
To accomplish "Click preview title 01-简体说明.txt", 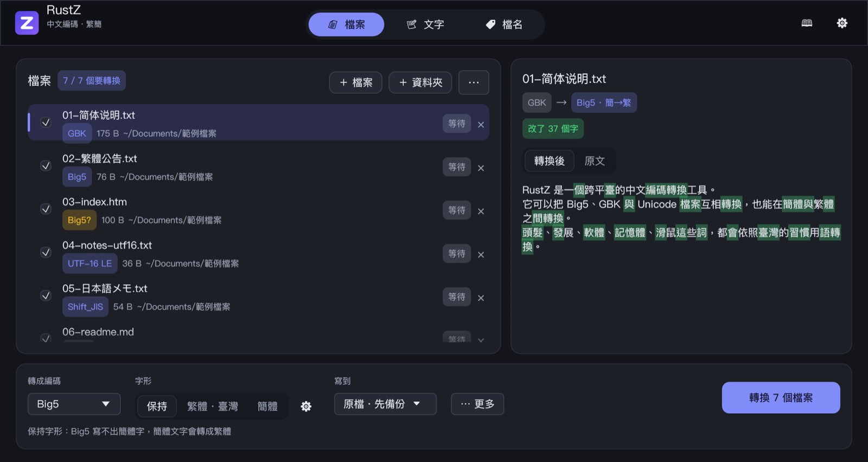I will coord(564,79).
